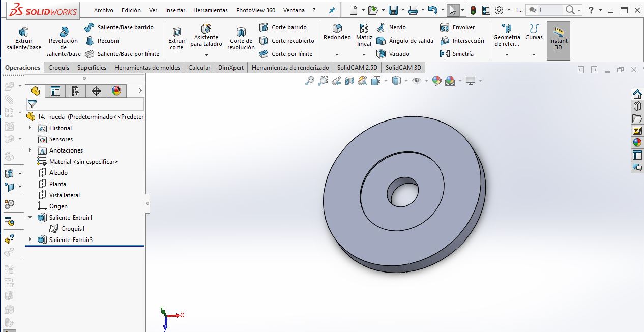Open the Curvas tool
644x332 pixels.
pyautogui.click(x=534, y=33)
